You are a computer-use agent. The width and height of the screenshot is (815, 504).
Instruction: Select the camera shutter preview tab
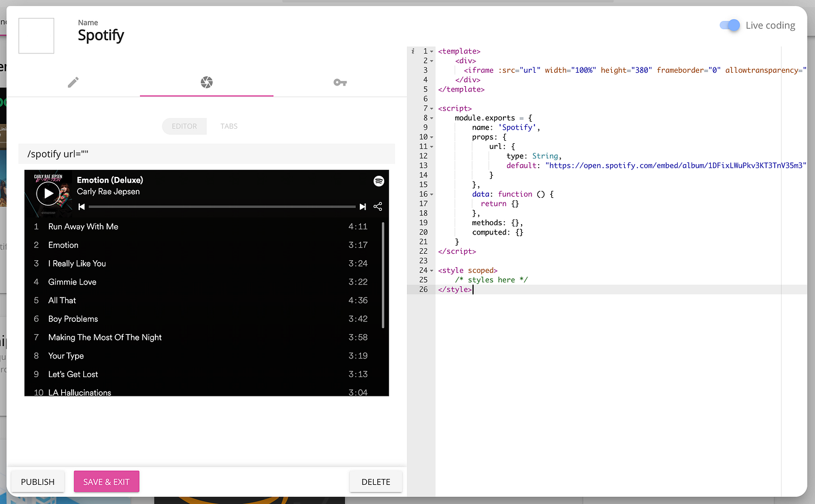point(206,83)
